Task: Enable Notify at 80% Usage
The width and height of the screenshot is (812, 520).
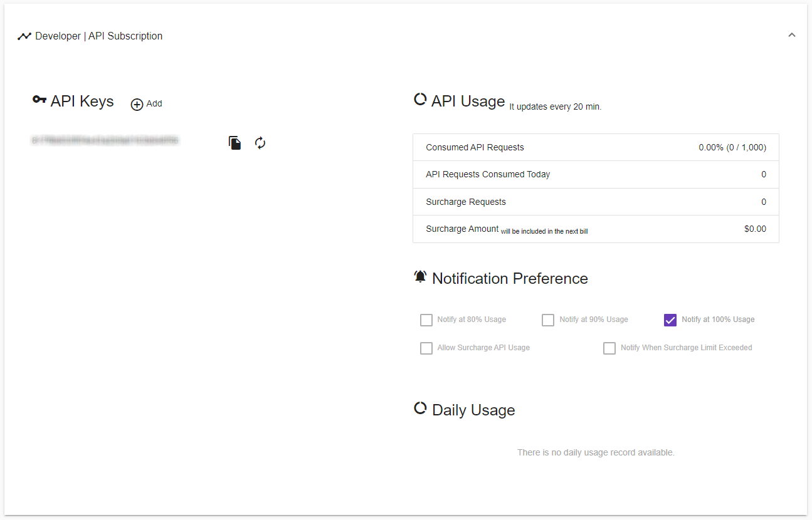Action: click(x=426, y=320)
